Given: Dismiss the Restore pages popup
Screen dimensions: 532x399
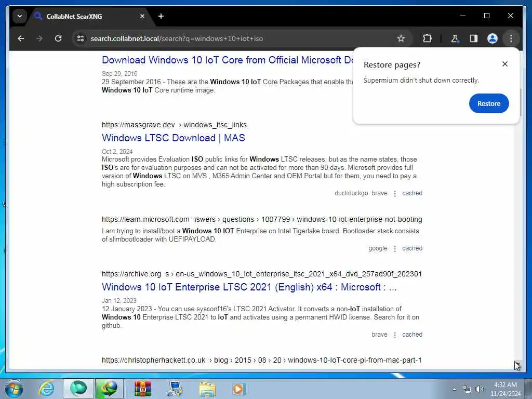Looking at the screenshot, I should (505, 64).
